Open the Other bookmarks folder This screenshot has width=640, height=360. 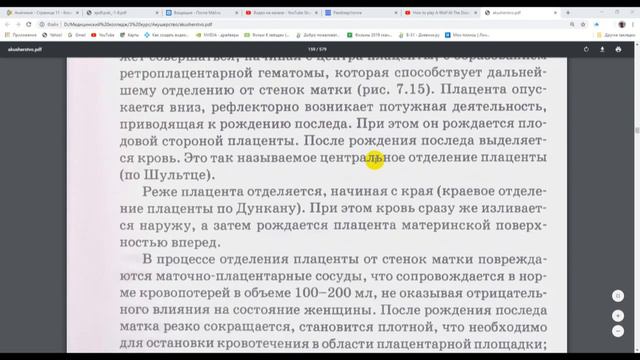[616, 35]
